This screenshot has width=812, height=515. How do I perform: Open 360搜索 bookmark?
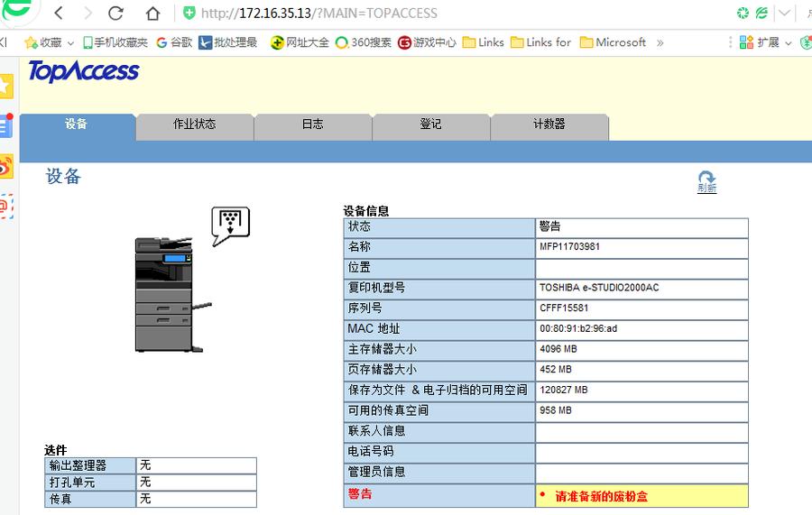tap(363, 42)
